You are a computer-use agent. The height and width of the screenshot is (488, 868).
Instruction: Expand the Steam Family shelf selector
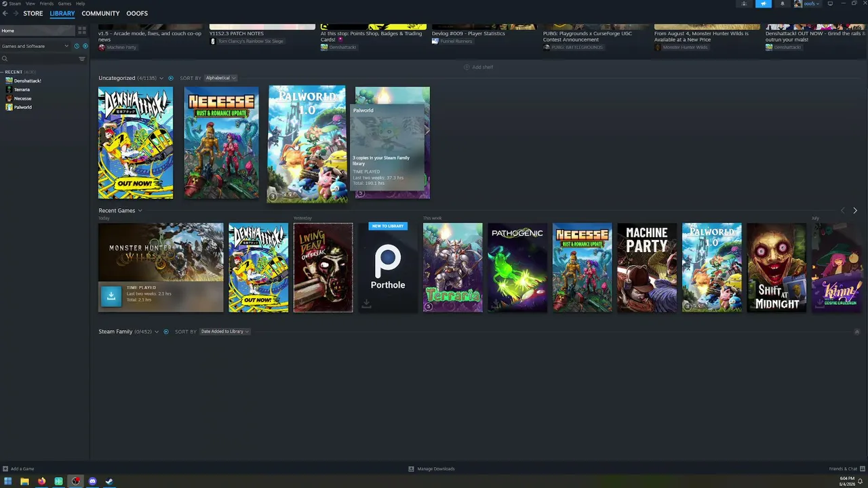click(157, 332)
